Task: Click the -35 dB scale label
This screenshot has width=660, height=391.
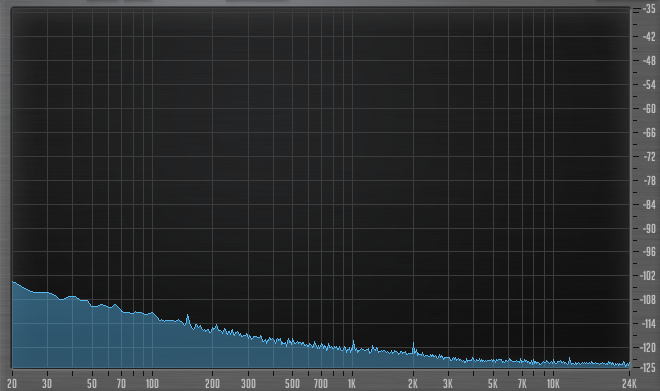Action: pos(649,9)
